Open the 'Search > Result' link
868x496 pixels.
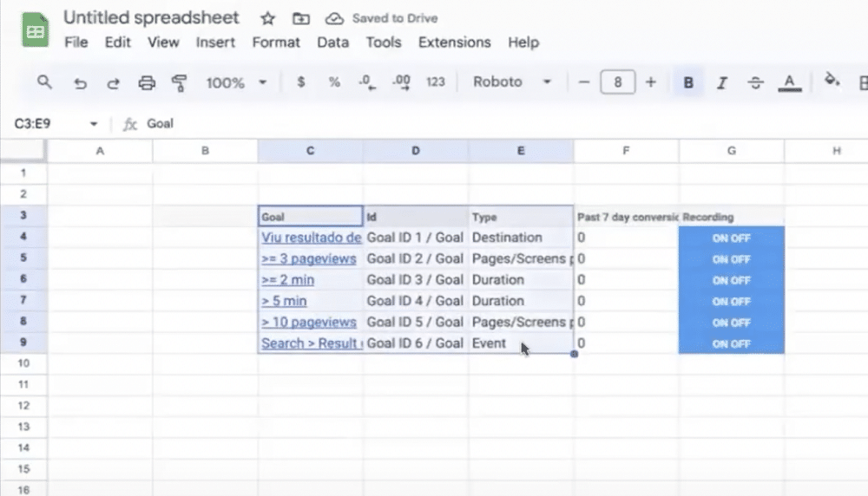312,343
